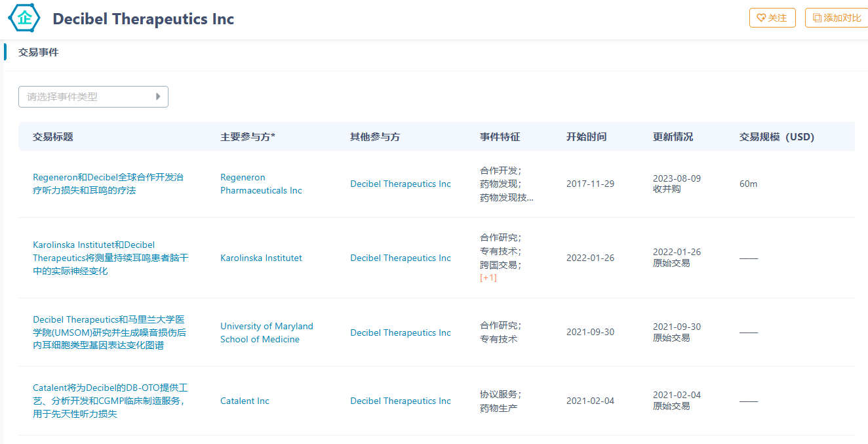Image resolution: width=868 pixels, height=444 pixels.
Task: Click the arrow in the event type selector
Action: 158,96
